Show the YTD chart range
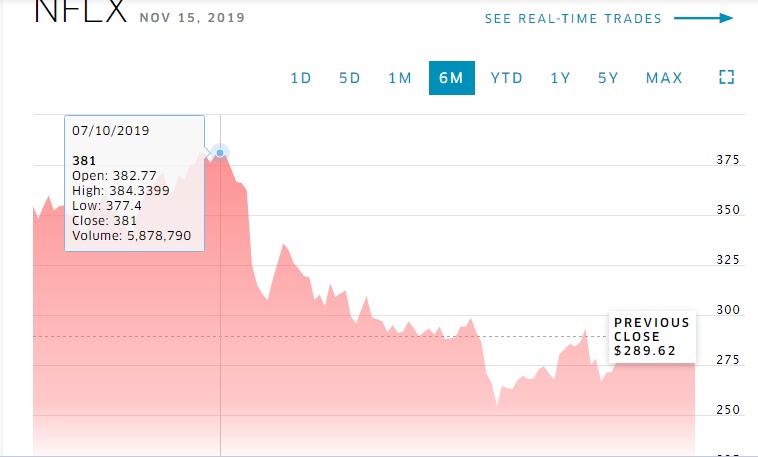The width and height of the screenshot is (758, 457). click(x=507, y=78)
